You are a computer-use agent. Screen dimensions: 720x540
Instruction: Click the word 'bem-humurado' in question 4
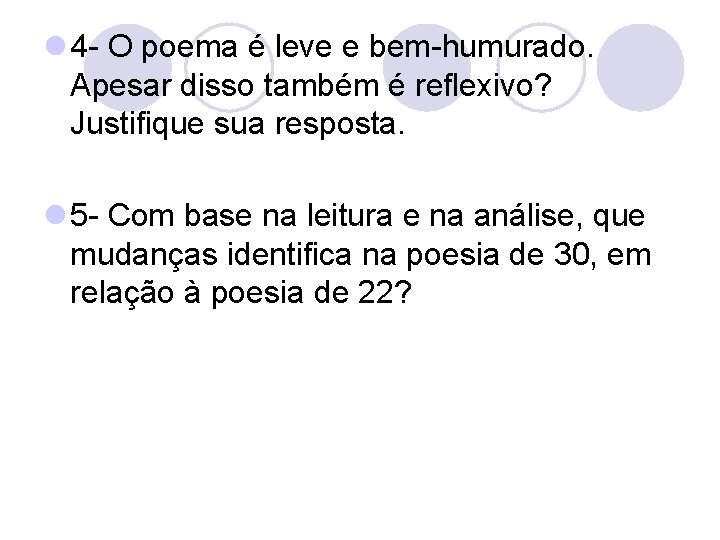click(481, 47)
